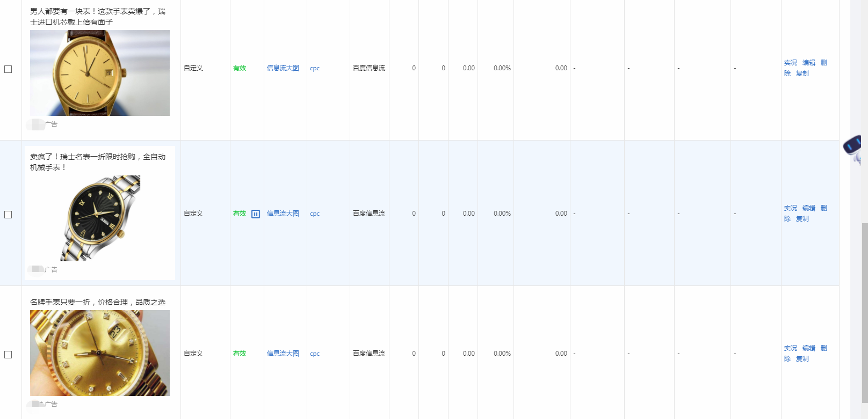This screenshot has width=868, height=419.
Task: Tick checkbox for the black-dial steel watch ad
Action: (x=8, y=215)
